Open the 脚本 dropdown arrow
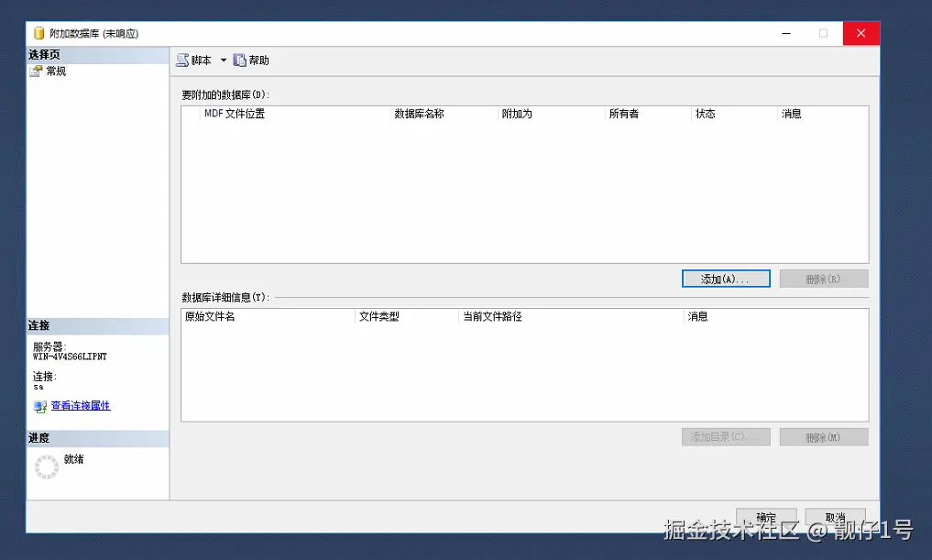 point(224,60)
